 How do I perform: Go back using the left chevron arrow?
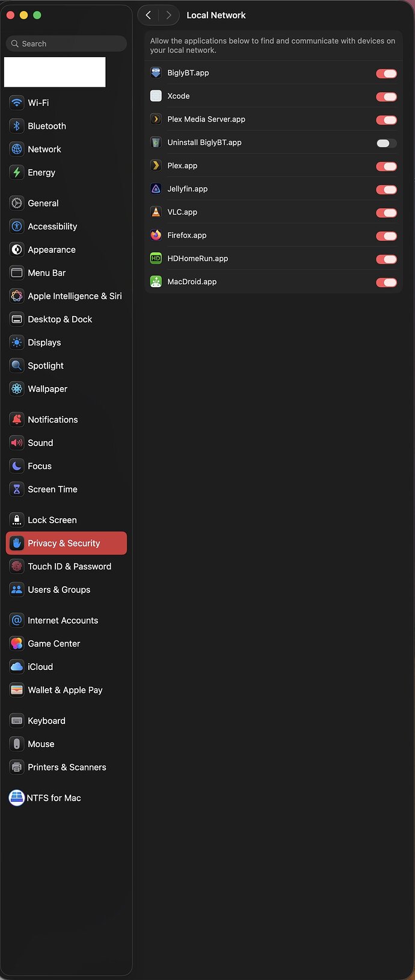coord(149,15)
